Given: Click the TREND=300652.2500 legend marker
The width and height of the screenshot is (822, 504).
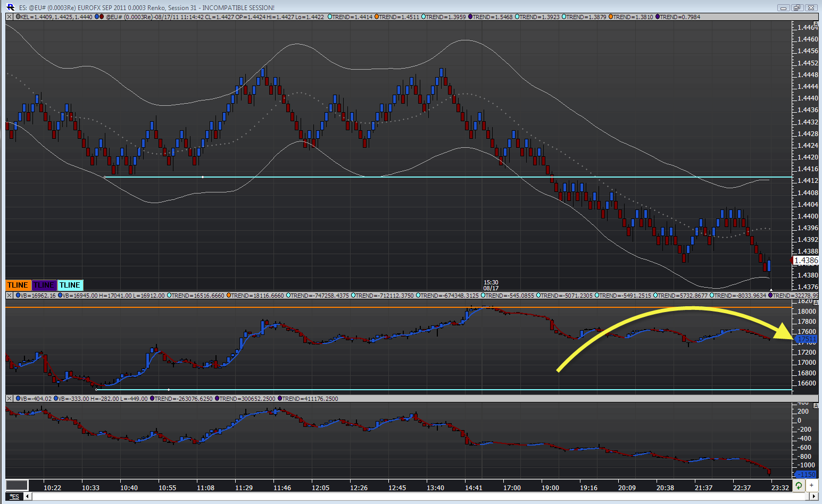Looking at the screenshot, I should (217, 399).
